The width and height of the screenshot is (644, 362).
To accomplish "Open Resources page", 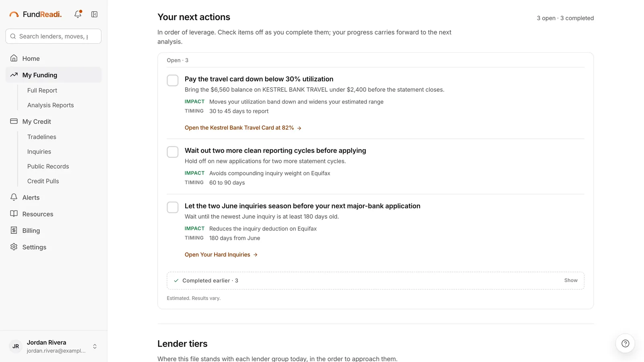I will tap(54, 214).
